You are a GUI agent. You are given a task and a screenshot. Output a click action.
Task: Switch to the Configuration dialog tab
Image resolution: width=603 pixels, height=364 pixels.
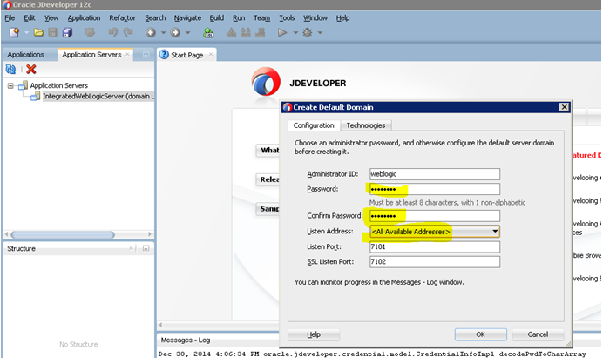(314, 125)
